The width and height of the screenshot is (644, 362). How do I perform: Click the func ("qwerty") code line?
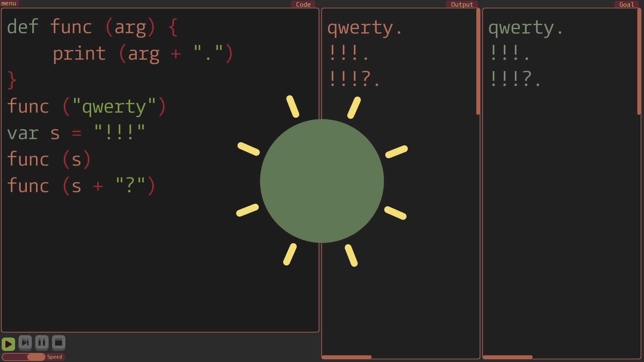pyautogui.click(x=87, y=107)
